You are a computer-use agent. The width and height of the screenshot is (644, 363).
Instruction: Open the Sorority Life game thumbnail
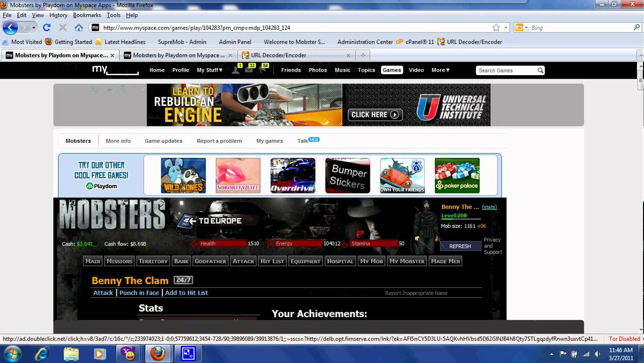238,175
